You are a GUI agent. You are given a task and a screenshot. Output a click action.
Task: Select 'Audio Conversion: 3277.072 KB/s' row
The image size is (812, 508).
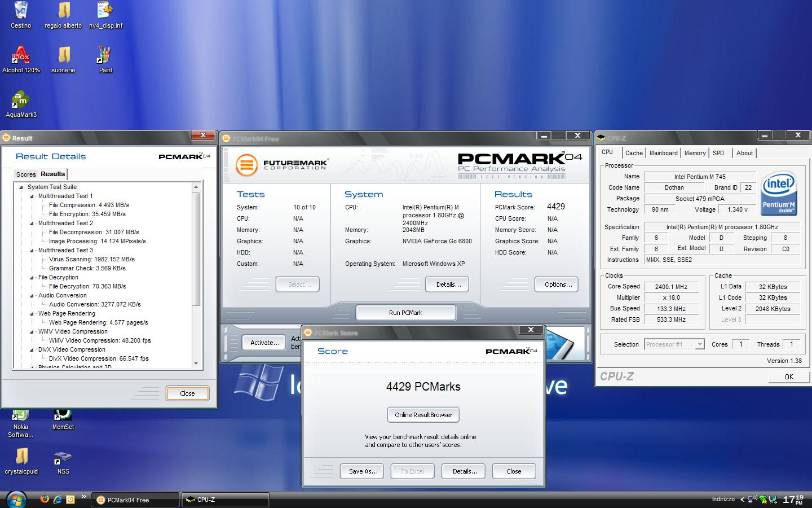coord(95,305)
